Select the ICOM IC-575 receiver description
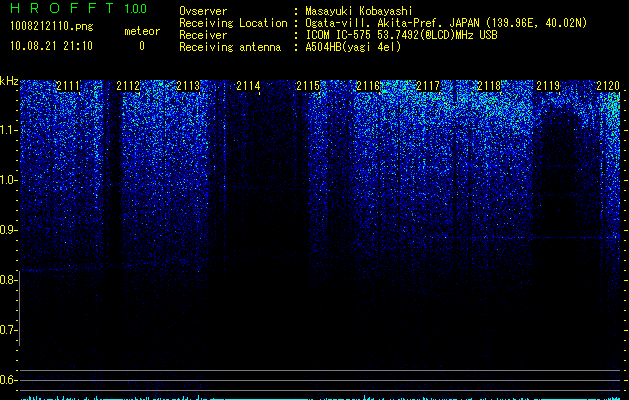 click(401, 35)
